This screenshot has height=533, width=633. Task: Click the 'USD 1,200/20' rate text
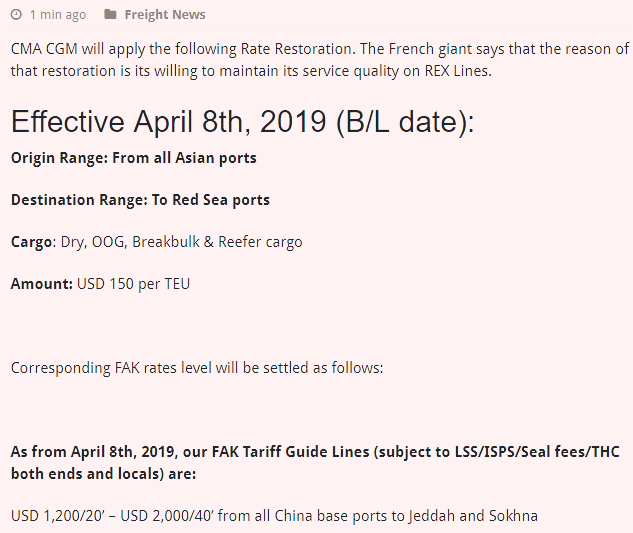58,516
